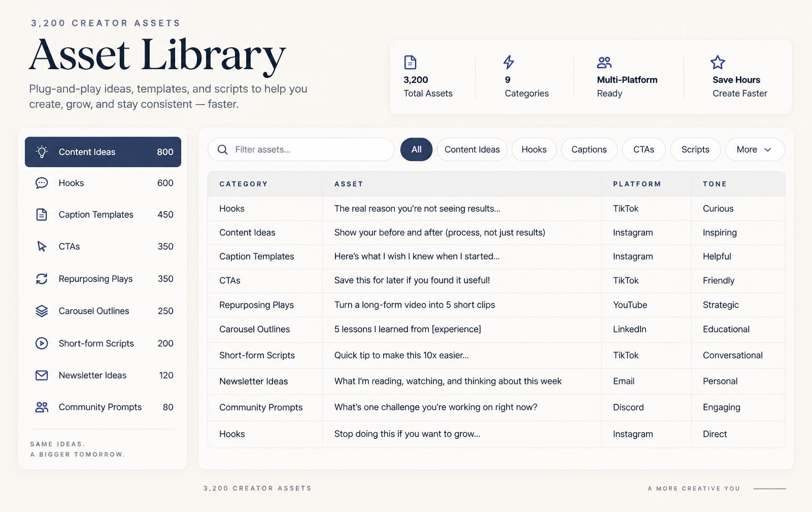
Task: Click 'What's one challenge you're working on right now?'
Action: point(435,407)
